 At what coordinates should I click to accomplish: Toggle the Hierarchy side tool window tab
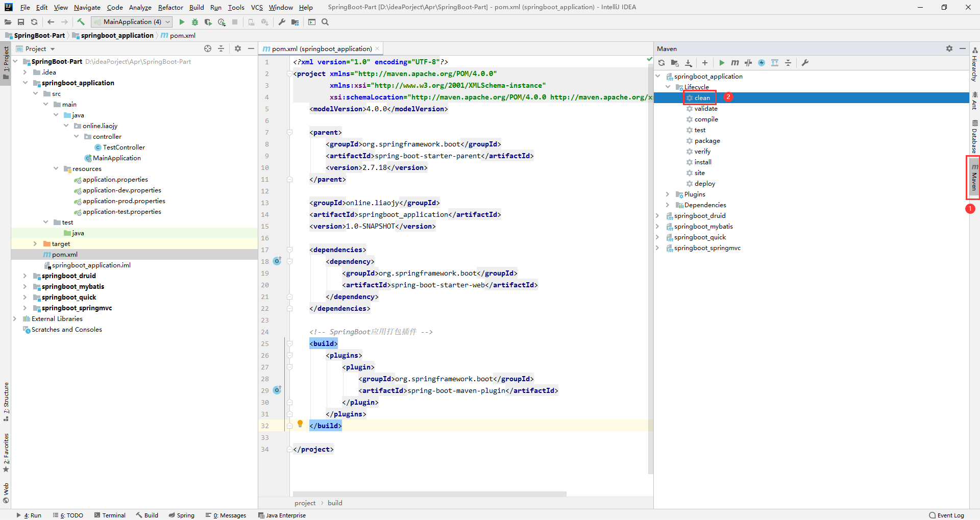tap(974, 64)
